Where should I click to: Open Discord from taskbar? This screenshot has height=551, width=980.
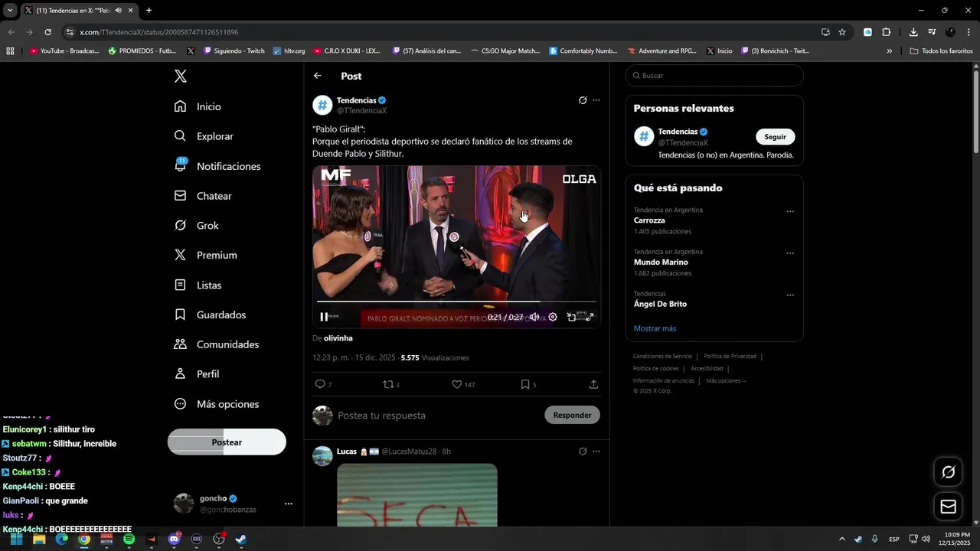tap(174, 539)
